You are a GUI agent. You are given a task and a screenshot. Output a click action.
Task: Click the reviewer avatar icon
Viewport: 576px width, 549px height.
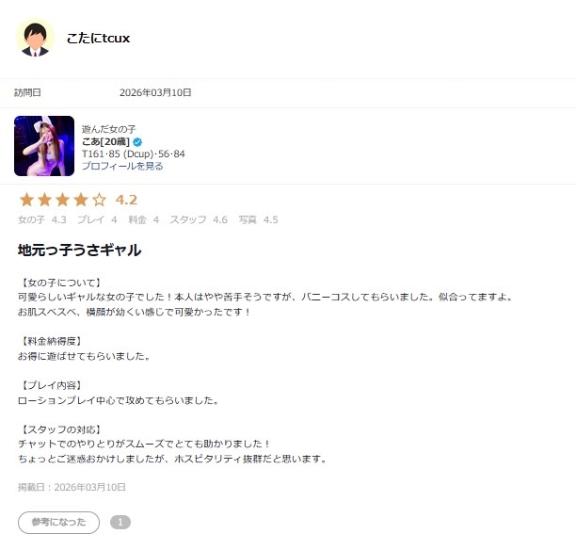[x=35, y=39]
